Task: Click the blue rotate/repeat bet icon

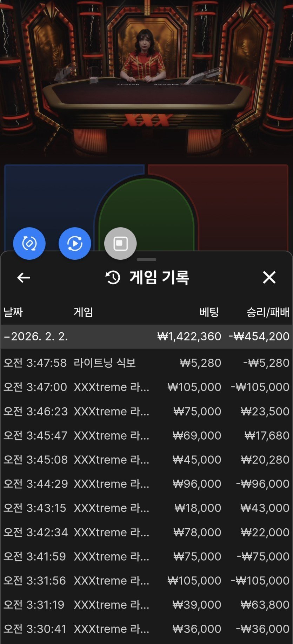Action: pos(29,243)
